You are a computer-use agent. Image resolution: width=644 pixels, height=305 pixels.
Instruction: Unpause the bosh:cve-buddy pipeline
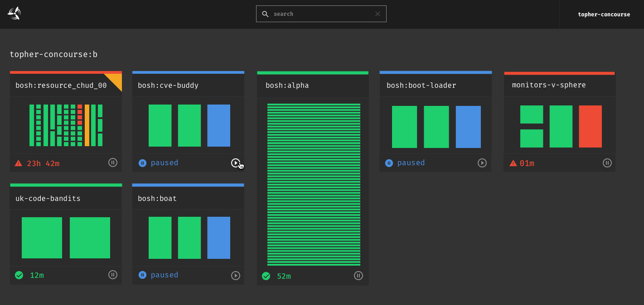point(235,162)
